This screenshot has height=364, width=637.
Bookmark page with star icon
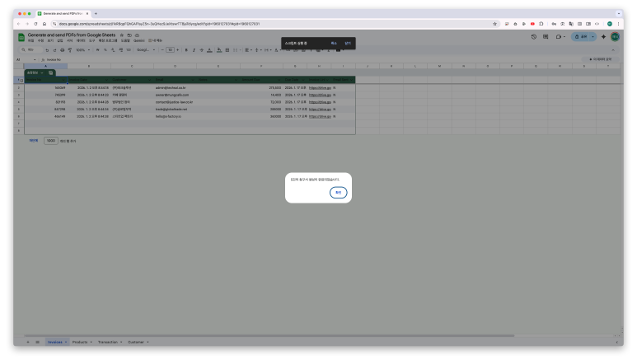pos(494,24)
